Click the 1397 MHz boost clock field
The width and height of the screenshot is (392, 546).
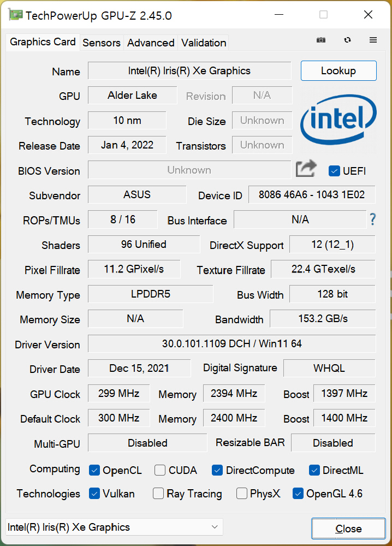click(345, 393)
